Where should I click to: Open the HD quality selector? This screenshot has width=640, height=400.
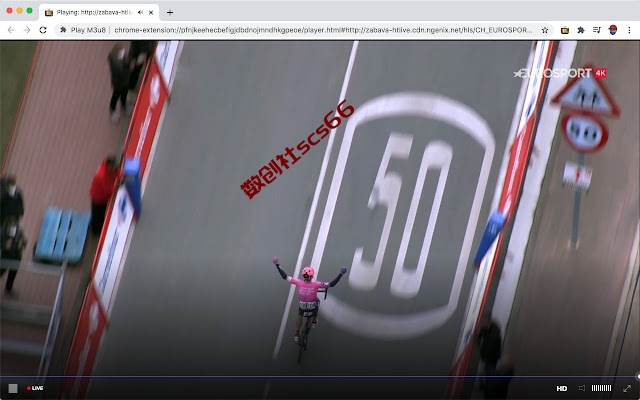(x=562, y=388)
